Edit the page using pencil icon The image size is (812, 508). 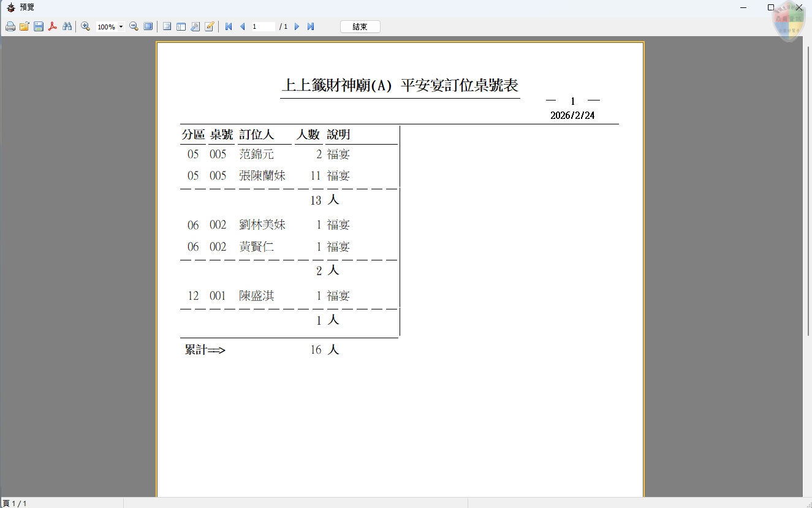tap(209, 27)
